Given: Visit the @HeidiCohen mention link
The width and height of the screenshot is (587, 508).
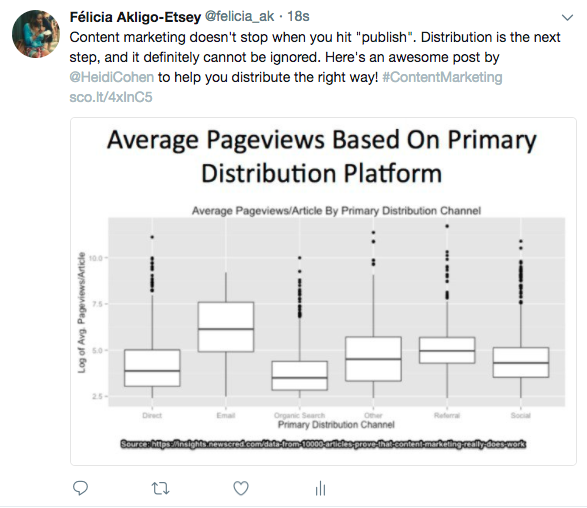Looking at the screenshot, I should click(x=112, y=77).
